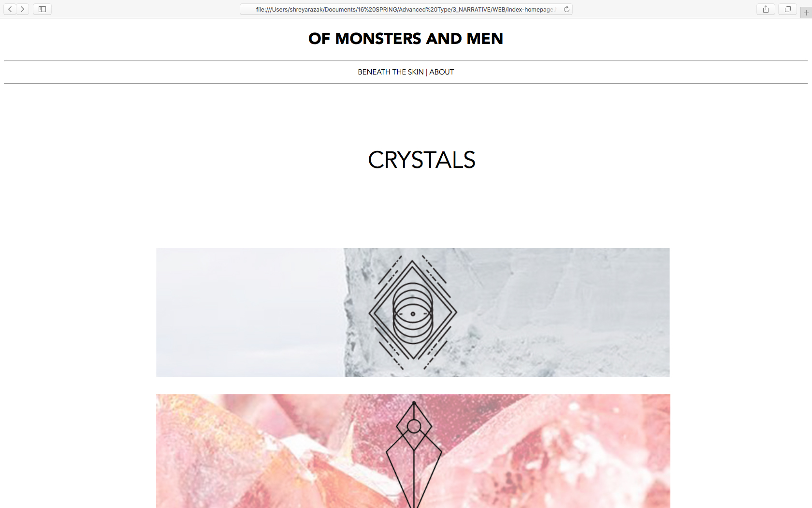Click the CRYSTALS heading
812x508 pixels.
click(x=421, y=160)
